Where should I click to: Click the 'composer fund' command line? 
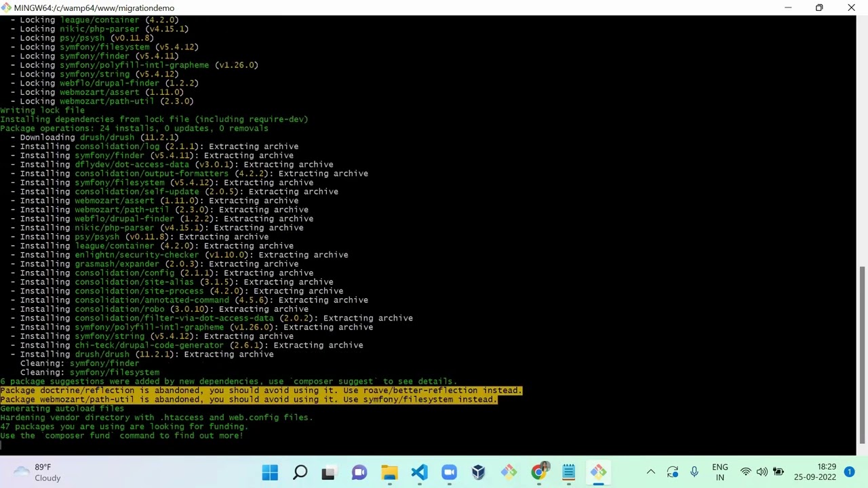(x=122, y=435)
